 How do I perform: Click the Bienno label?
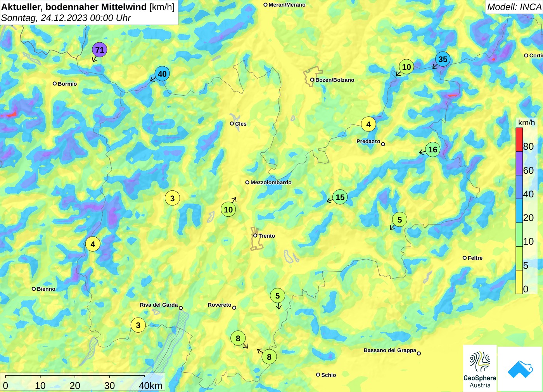(46, 289)
